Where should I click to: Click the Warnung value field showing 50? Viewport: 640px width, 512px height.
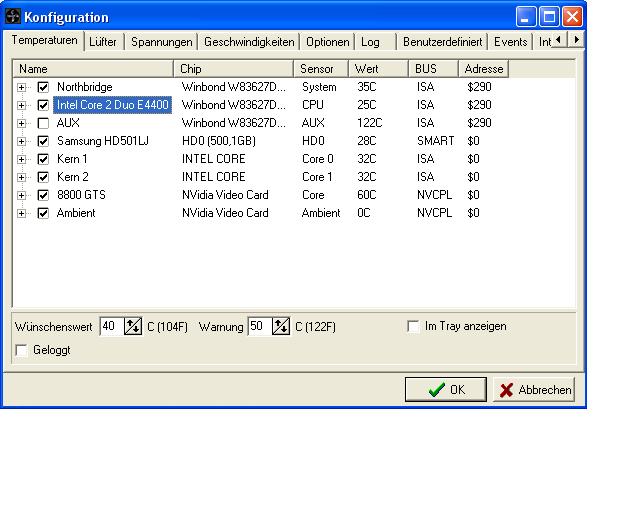pos(260,326)
